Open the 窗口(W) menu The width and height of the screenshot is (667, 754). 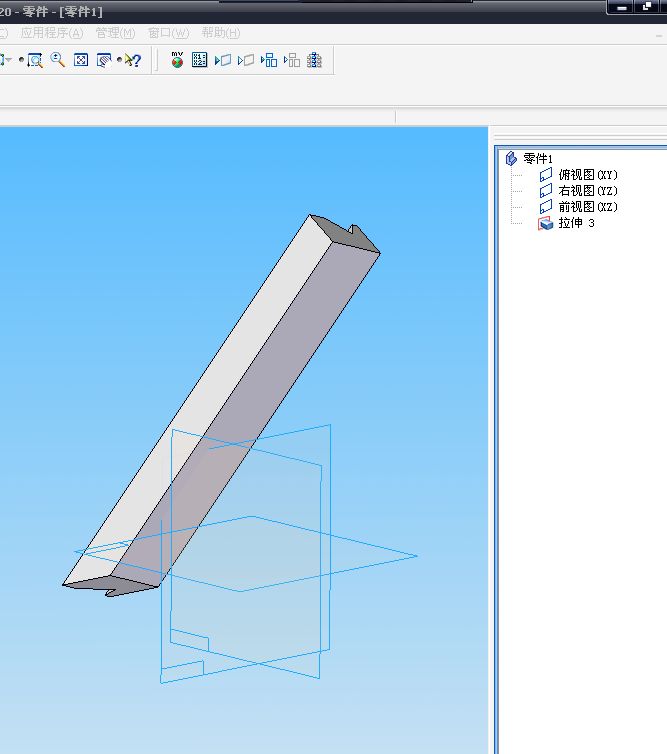tap(168, 33)
